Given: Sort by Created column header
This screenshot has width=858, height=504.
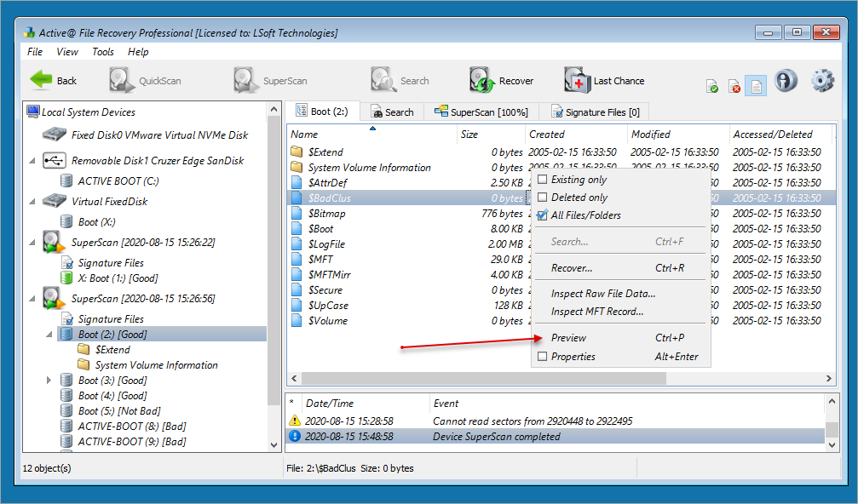Looking at the screenshot, I should [x=576, y=135].
